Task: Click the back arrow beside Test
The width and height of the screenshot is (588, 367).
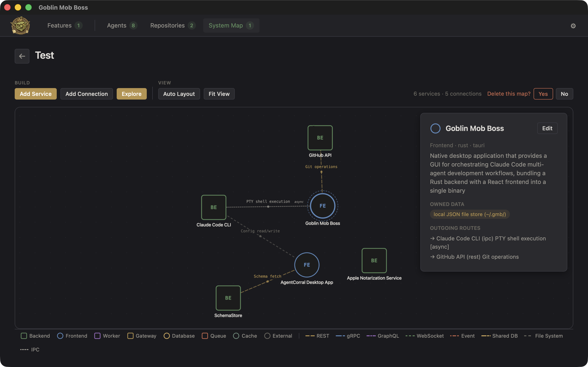Action: [x=22, y=56]
